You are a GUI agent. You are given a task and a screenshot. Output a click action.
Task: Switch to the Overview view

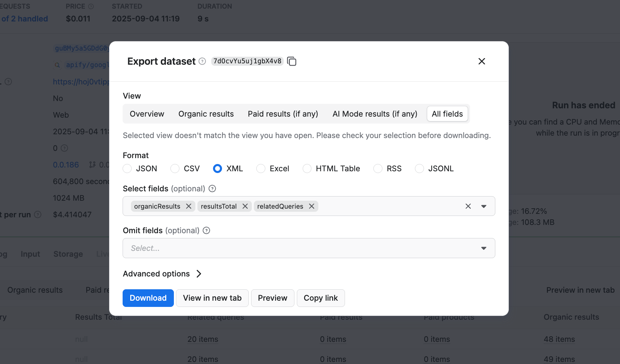147,113
